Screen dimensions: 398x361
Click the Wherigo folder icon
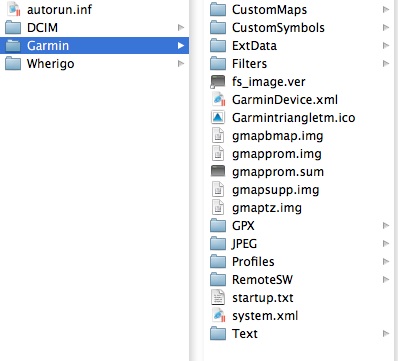13,63
